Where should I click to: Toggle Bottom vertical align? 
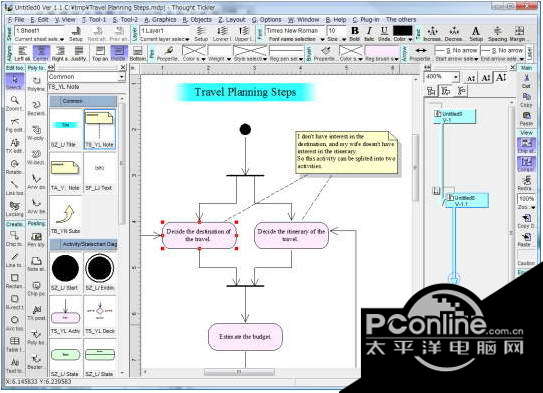[137, 54]
